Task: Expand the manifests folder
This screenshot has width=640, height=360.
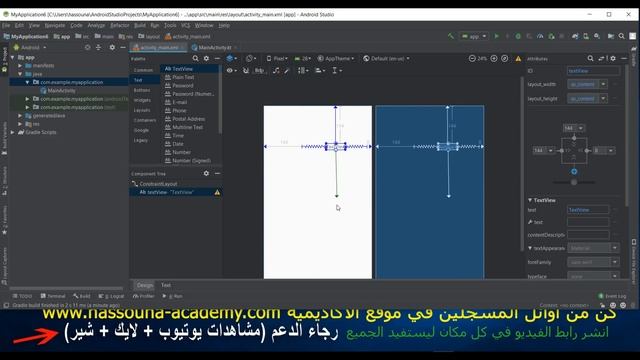Action: (20, 65)
